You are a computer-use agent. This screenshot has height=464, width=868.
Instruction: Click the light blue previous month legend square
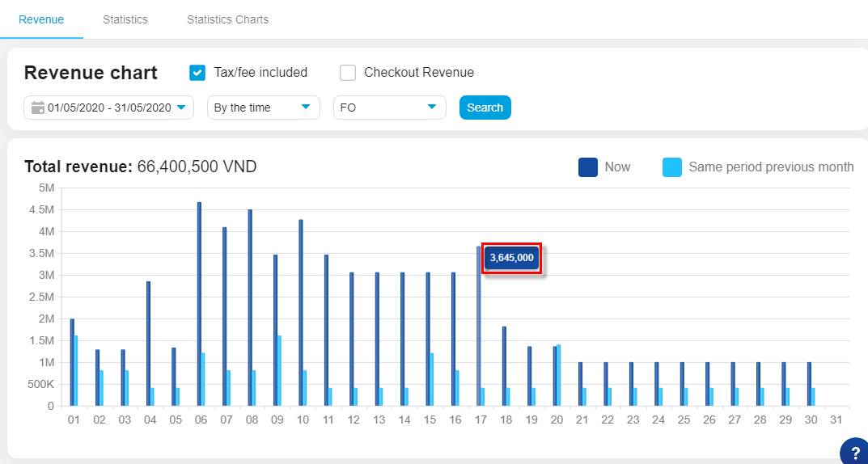671,167
